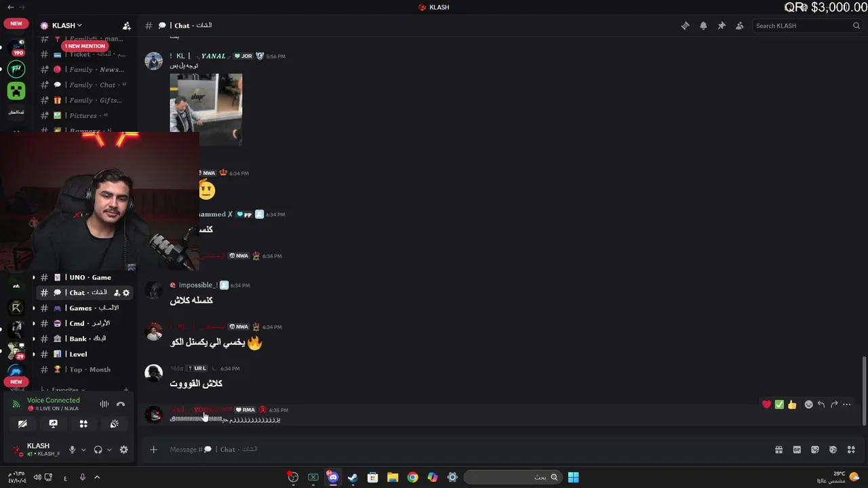The height and width of the screenshot is (488, 868).
Task: Open apps launcher in message bar
Action: pyautogui.click(x=851, y=449)
